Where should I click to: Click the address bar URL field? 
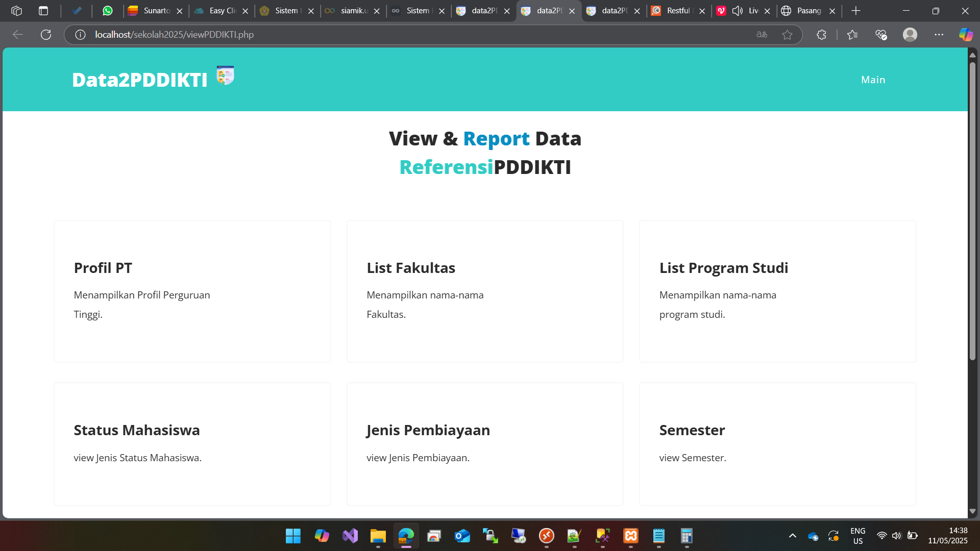[x=408, y=35]
